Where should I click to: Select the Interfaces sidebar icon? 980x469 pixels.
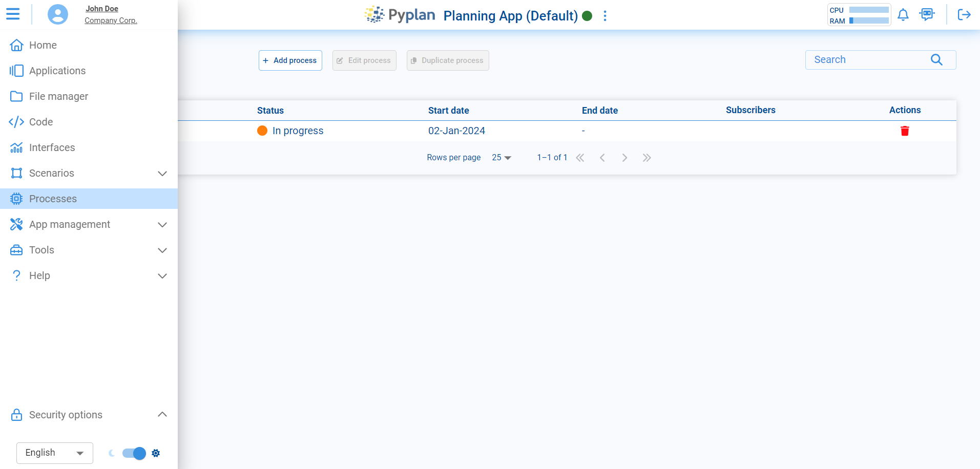click(16, 147)
